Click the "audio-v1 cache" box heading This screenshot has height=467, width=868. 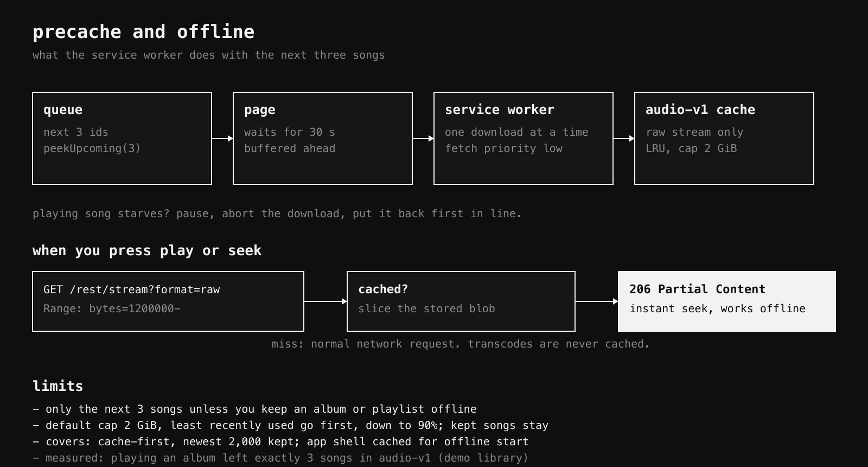tap(700, 110)
